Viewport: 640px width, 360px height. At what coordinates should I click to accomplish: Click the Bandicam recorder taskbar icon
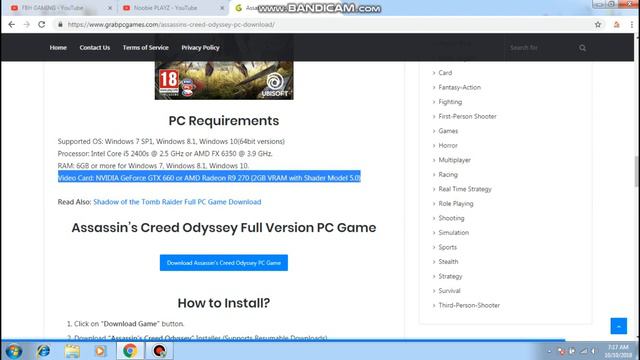(159, 351)
